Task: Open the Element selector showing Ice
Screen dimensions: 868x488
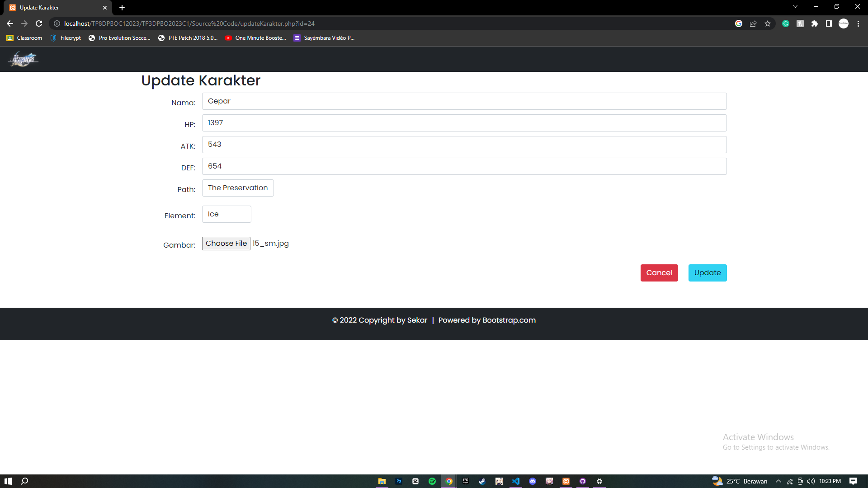Action: point(226,214)
